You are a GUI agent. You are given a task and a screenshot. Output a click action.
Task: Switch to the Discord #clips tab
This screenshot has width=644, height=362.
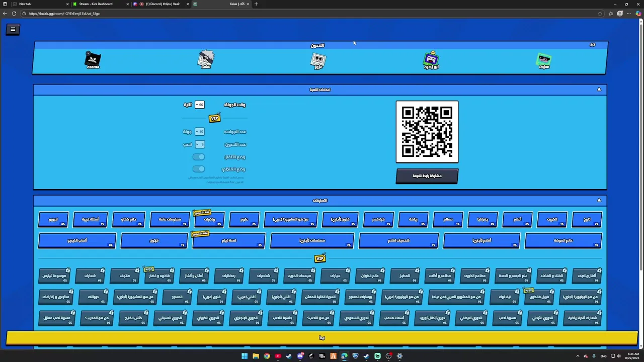[x=161, y=4]
